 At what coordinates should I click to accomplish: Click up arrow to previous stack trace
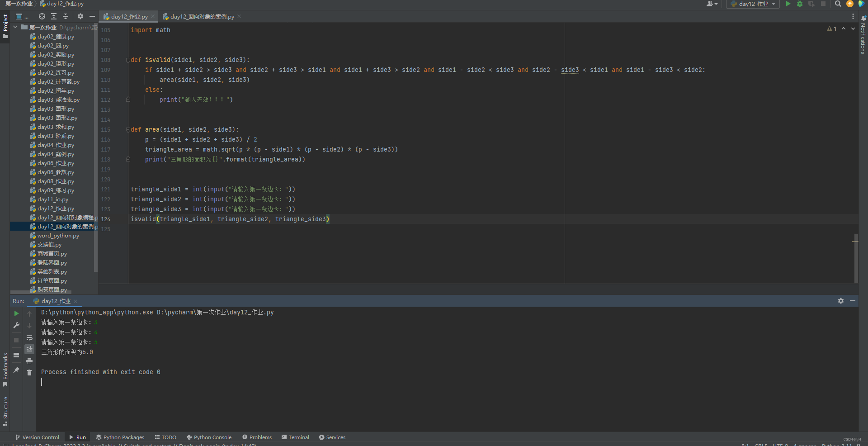(29, 313)
